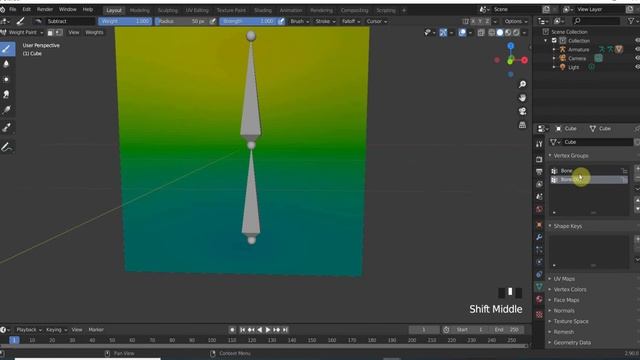Toggle visibility eye of Light
The width and height of the screenshot is (640, 360).
click(637, 67)
